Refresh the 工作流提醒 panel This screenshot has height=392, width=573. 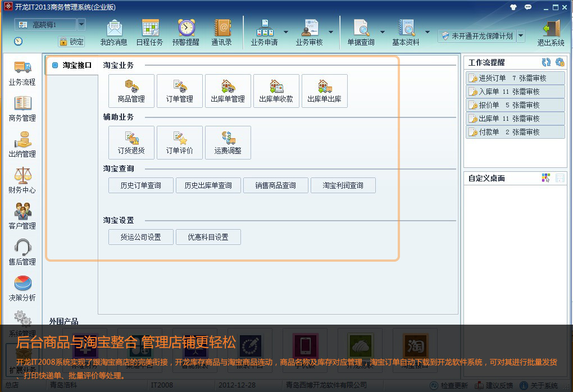point(547,62)
